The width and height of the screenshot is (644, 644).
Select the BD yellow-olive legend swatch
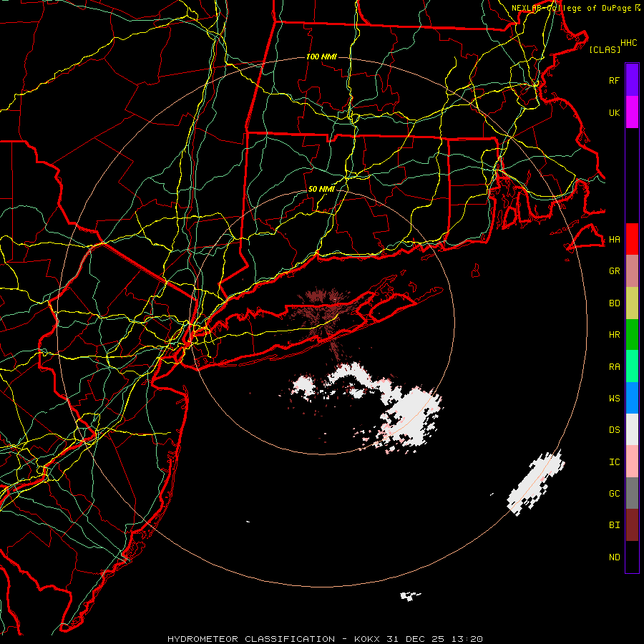coord(632,303)
